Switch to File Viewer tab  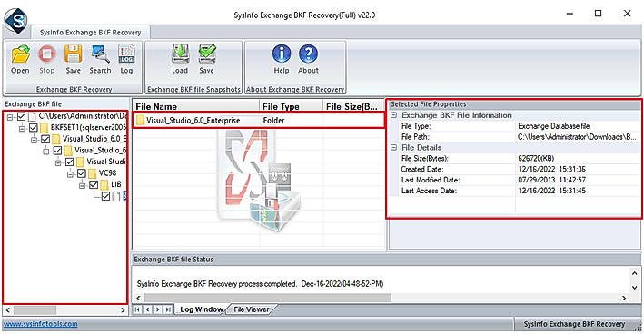[x=252, y=309]
